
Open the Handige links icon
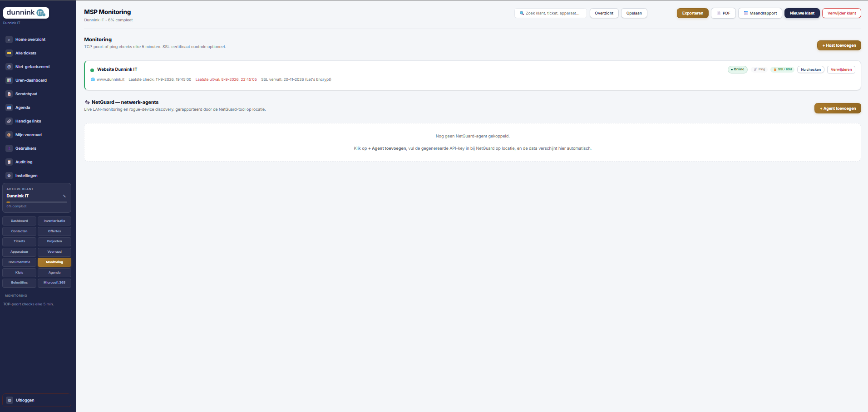[9, 121]
